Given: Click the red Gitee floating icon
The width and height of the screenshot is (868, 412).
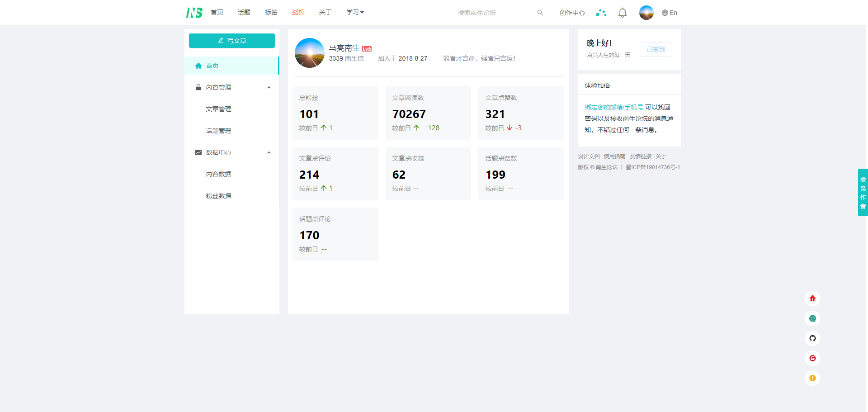Looking at the screenshot, I should [812, 358].
